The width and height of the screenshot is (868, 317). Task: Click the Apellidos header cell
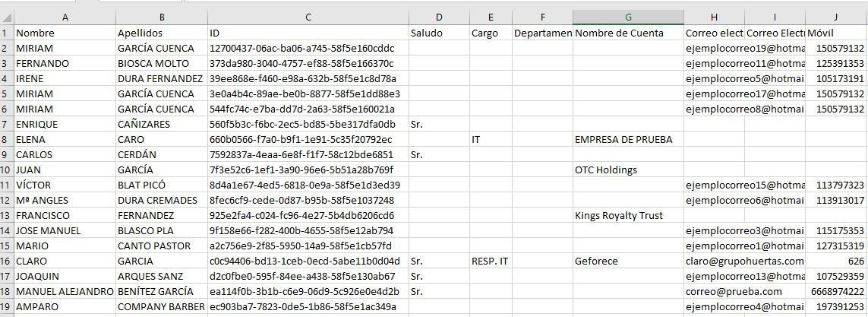click(x=162, y=33)
